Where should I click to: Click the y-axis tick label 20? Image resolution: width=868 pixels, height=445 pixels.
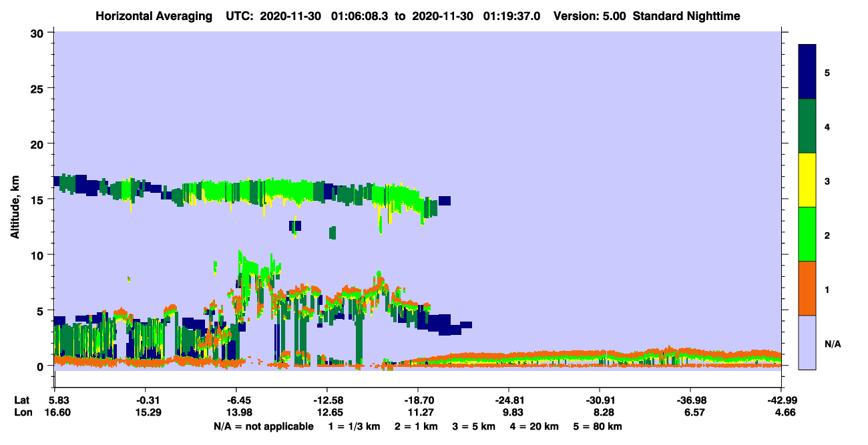(39, 143)
